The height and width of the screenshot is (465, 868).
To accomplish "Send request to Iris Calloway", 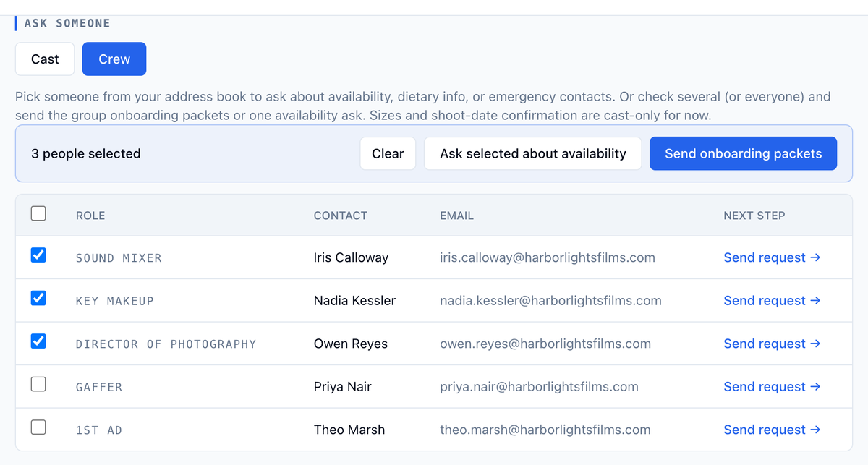I will pyautogui.click(x=772, y=257).
